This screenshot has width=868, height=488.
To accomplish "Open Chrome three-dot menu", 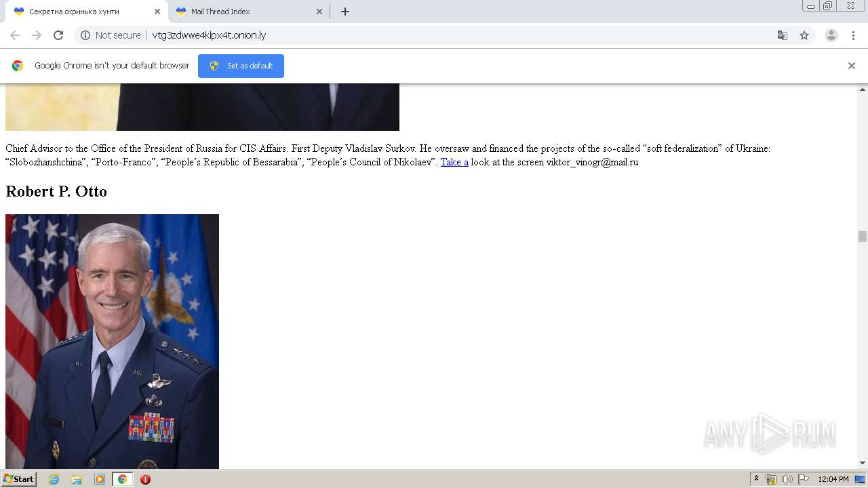I will pyautogui.click(x=853, y=35).
